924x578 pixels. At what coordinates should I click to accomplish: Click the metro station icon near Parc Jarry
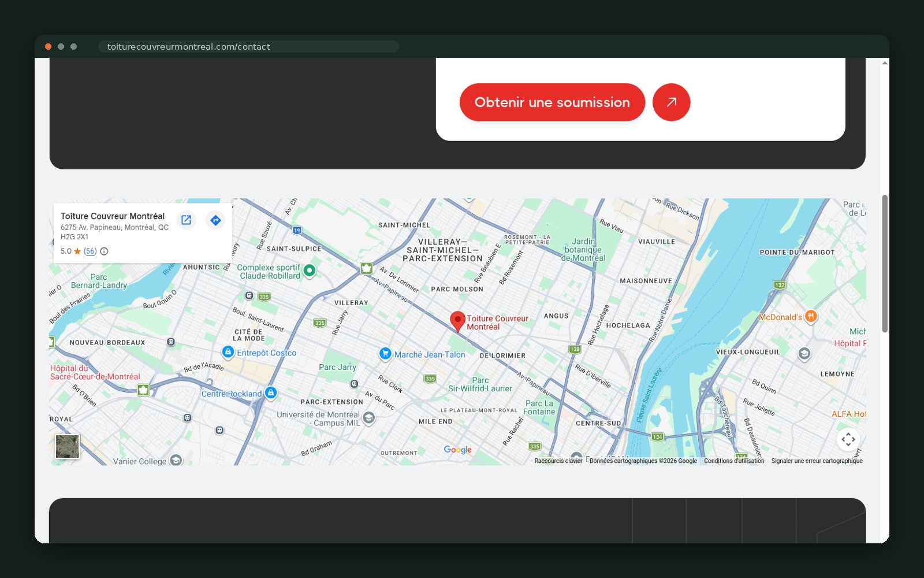(x=354, y=384)
